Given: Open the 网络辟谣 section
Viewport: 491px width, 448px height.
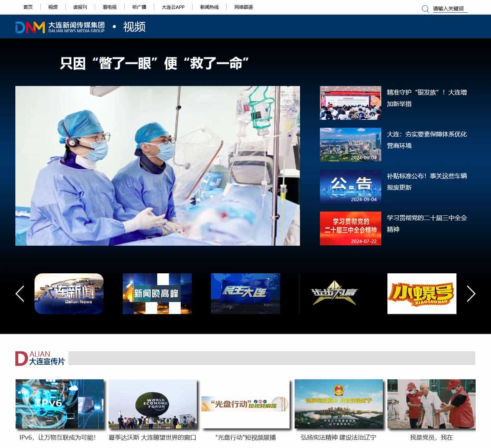Looking at the screenshot, I should pyautogui.click(x=244, y=7).
